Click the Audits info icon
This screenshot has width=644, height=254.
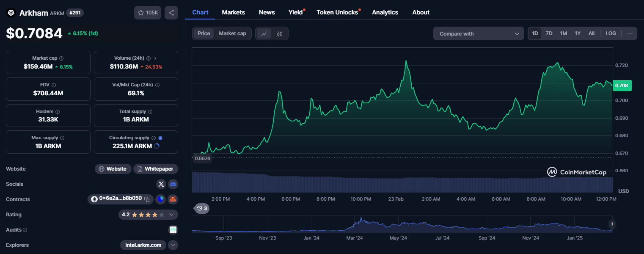25,230
